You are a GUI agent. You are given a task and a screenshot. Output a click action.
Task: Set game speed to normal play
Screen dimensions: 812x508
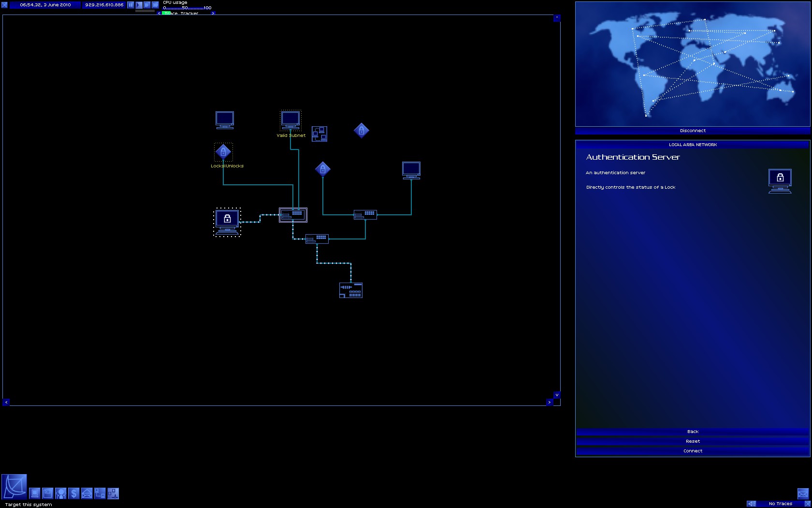139,5
